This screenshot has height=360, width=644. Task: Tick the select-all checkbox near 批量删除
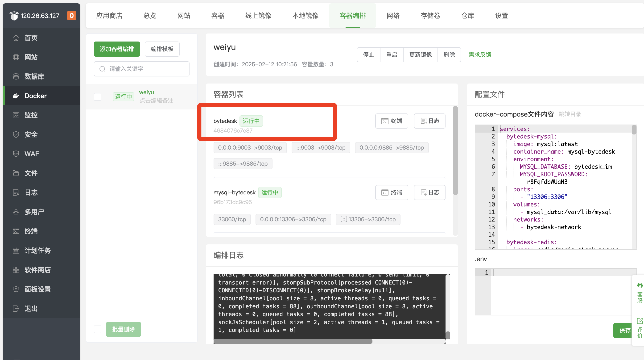[98, 329]
